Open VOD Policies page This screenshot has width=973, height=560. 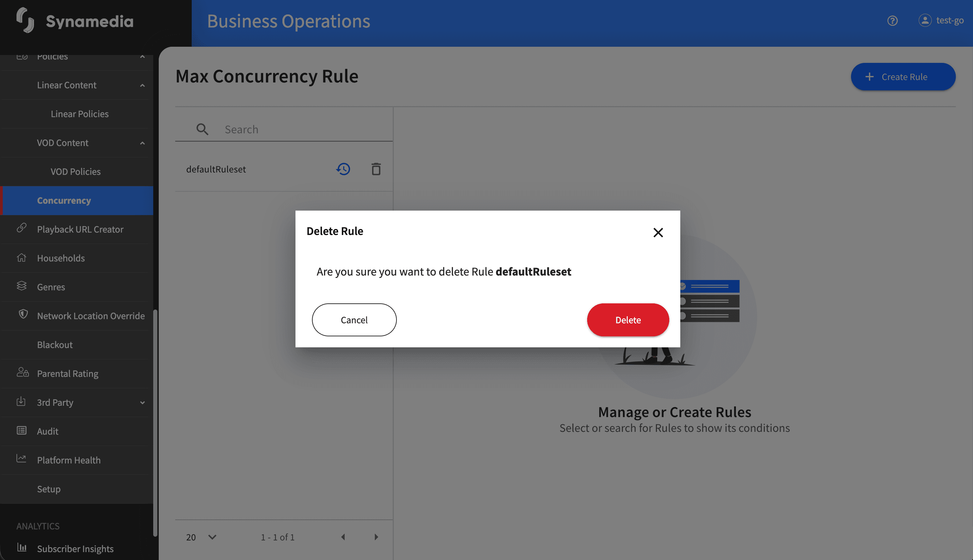[76, 171]
